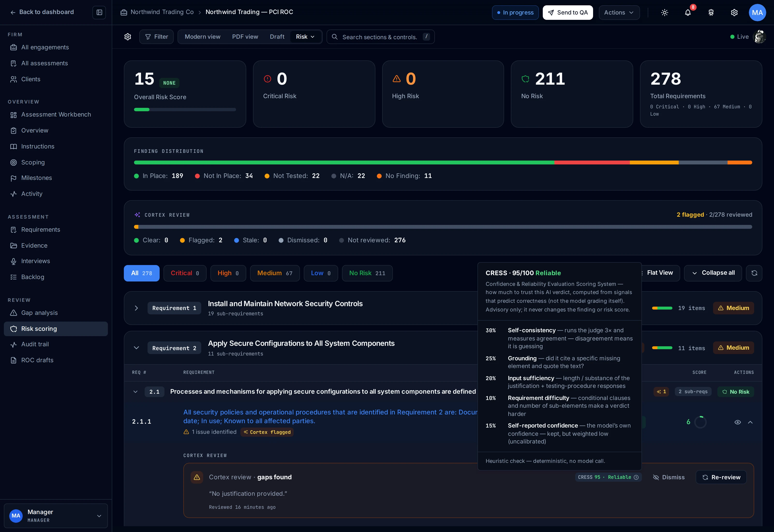The width and height of the screenshot is (774, 532).
Task: Switch to Modern view tab
Action: [202, 37]
